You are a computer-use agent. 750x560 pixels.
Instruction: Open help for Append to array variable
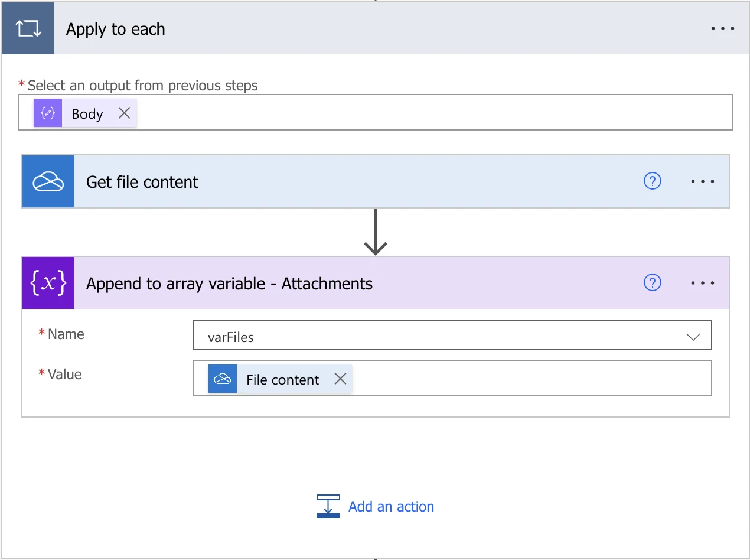(652, 283)
